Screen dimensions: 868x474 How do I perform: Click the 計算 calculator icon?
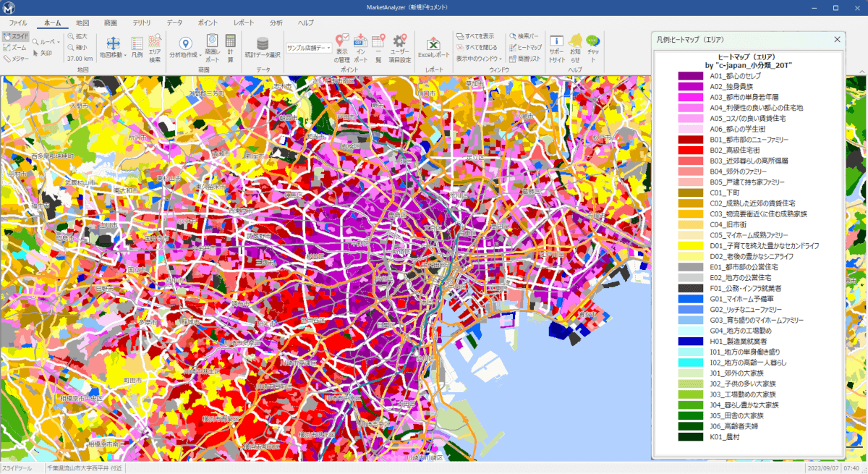[230, 48]
